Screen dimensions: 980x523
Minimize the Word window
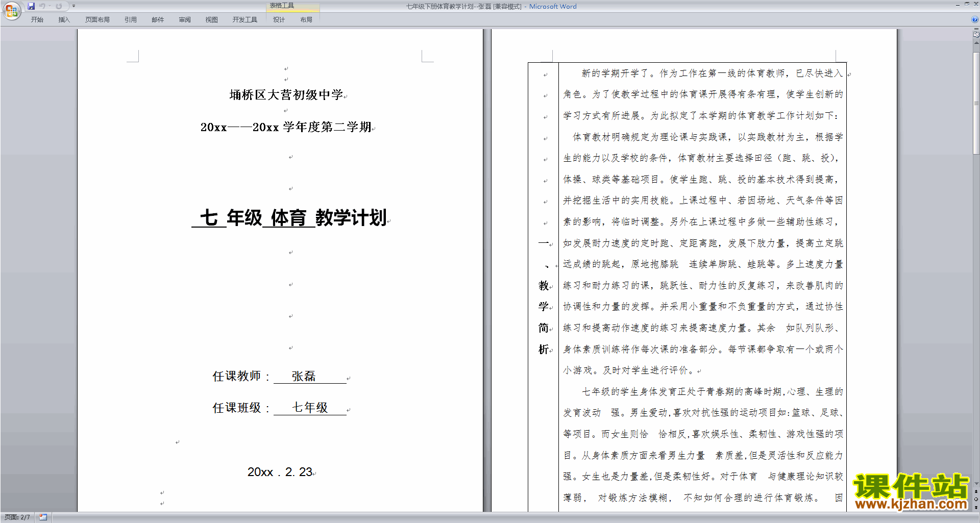click(958, 5)
